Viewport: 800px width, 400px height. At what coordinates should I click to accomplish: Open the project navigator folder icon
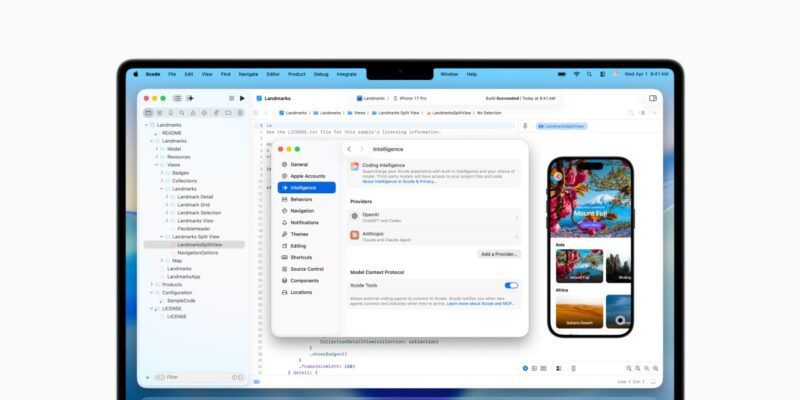pos(148,113)
